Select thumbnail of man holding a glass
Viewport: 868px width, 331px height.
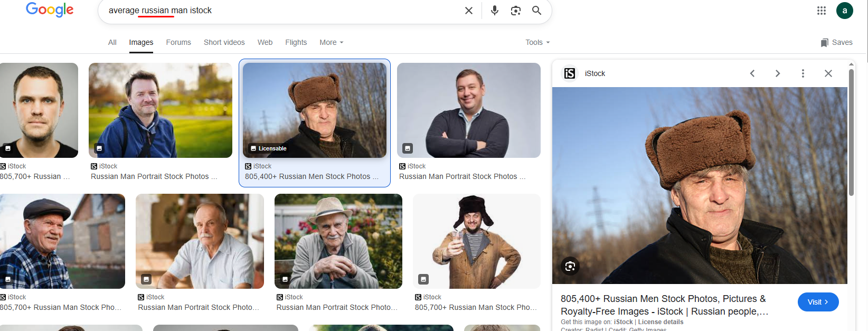(x=476, y=241)
